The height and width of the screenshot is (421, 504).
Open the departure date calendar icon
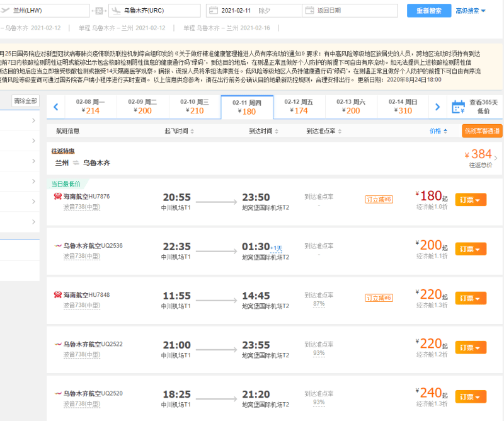click(x=214, y=10)
